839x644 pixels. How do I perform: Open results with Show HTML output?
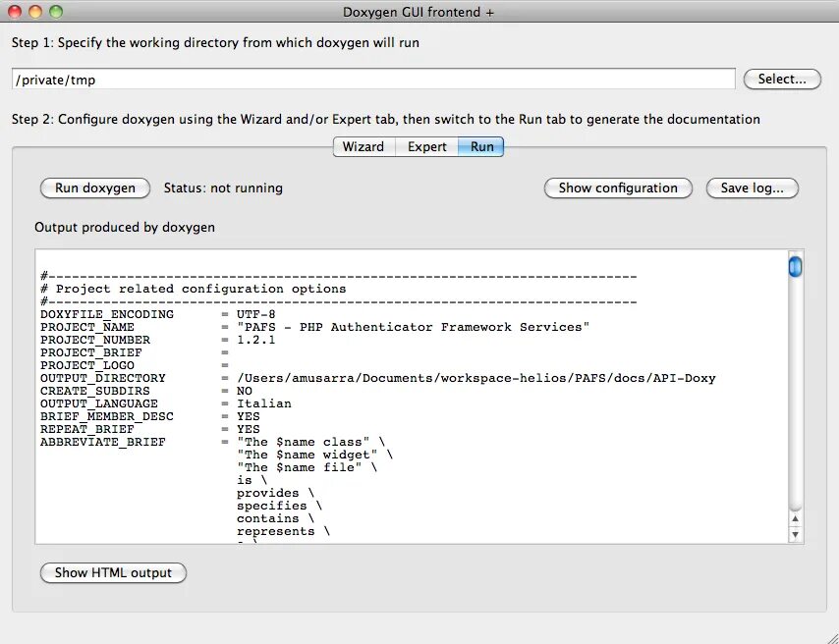tap(113, 573)
